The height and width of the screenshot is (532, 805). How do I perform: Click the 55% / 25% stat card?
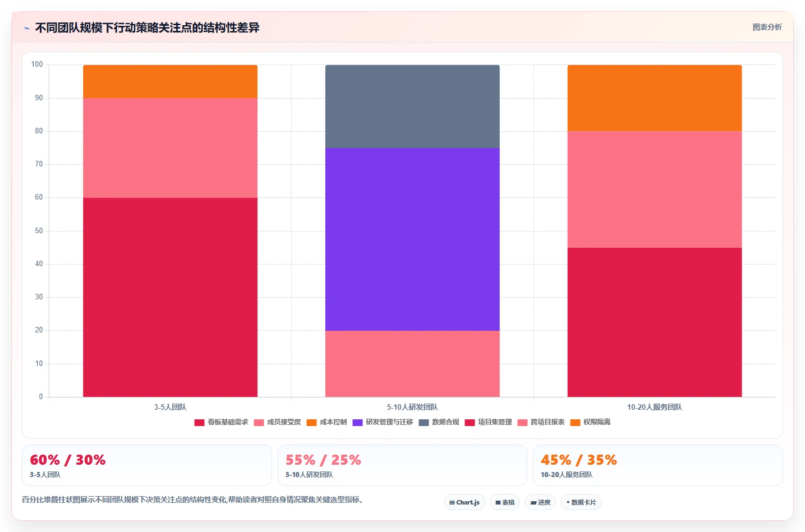click(x=402, y=465)
